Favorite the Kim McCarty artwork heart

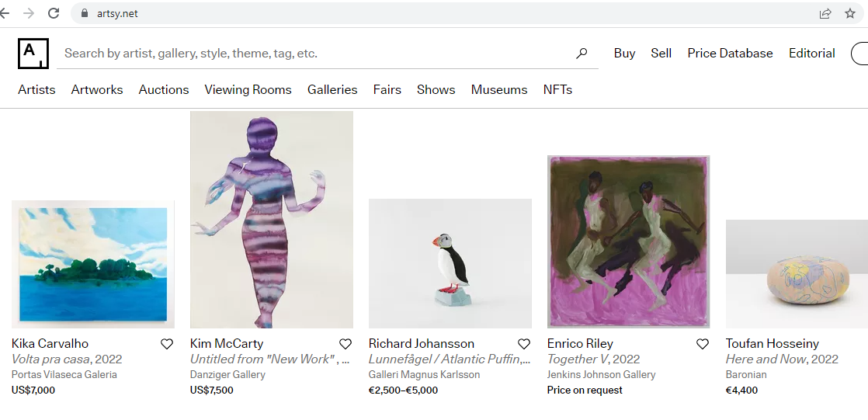tap(345, 344)
